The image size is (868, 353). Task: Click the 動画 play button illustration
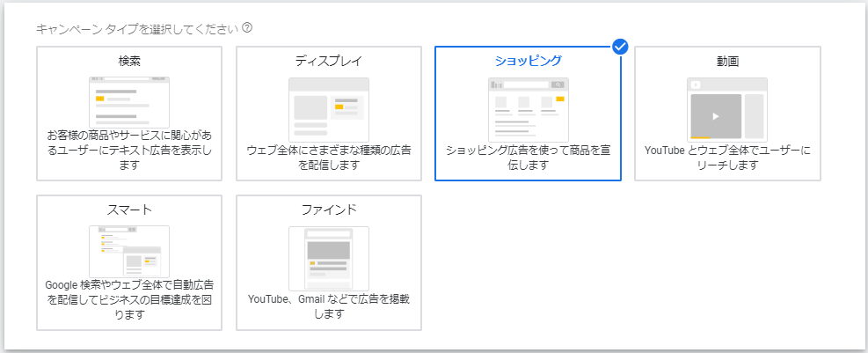[x=715, y=115]
